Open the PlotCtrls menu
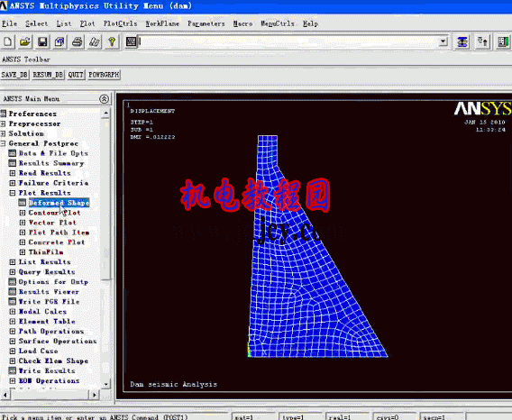 pos(120,23)
